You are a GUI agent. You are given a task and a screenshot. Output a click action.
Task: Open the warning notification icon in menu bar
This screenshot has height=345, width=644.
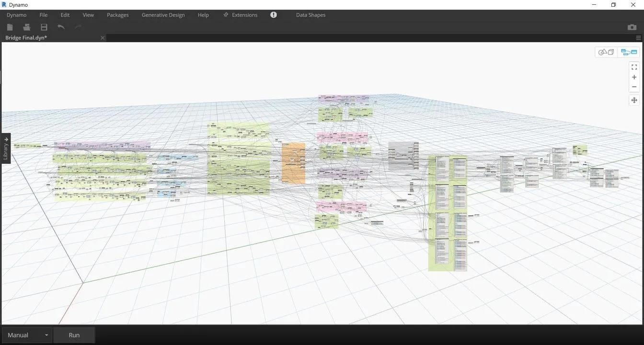[x=274, y=15]
